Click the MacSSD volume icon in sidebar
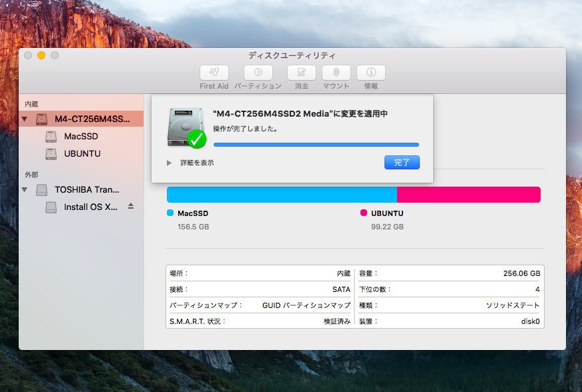This screenshot has width=582, height=392. pyautogui.click(x=51, y=137)
